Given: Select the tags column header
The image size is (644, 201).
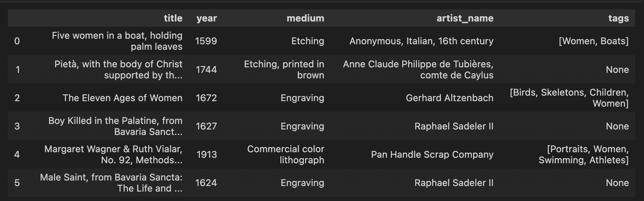Looking at the screenshot, I should click(618, 18).
